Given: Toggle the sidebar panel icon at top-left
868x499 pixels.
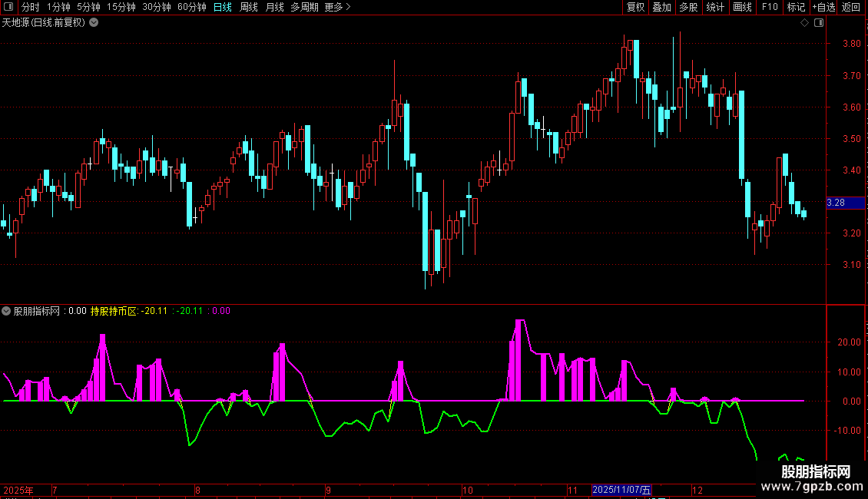Looking at the screenshot, I should coord(8,7).
